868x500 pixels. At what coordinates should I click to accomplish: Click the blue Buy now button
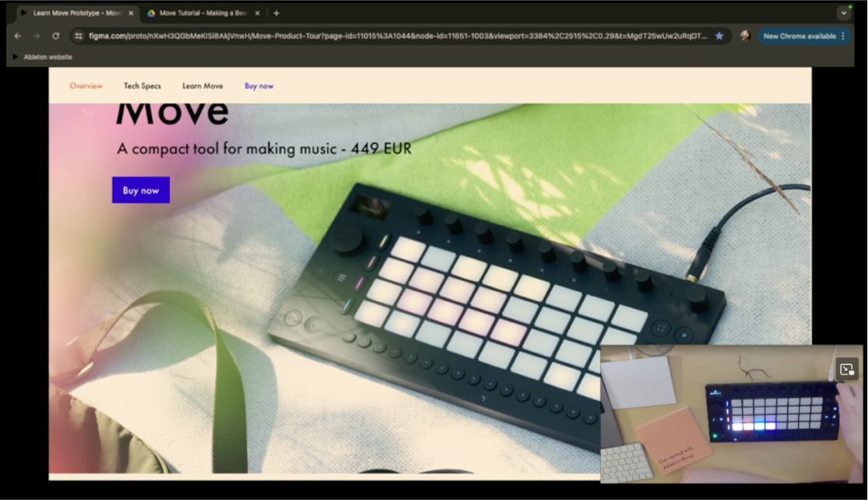tap(141, 190)
